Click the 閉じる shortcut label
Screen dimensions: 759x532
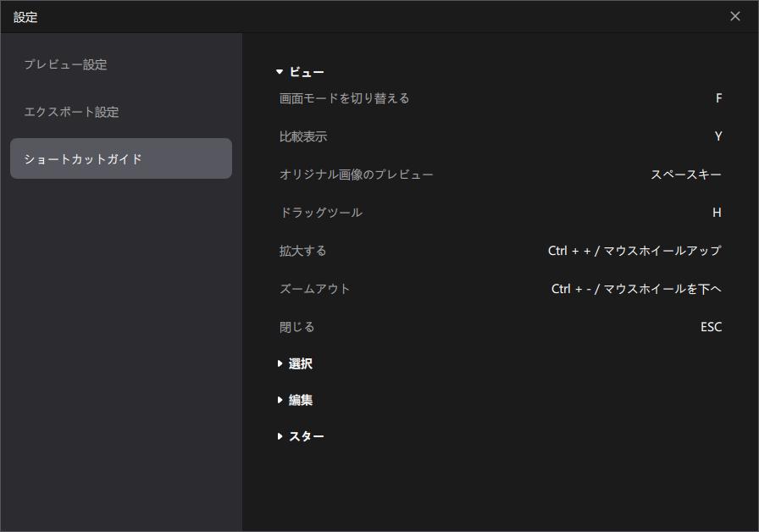[x=297, y=327]
